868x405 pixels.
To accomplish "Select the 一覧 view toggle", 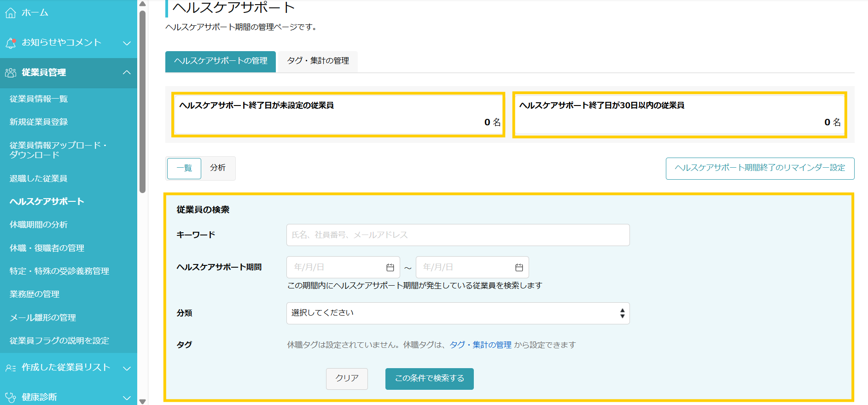I will (184, 168).
